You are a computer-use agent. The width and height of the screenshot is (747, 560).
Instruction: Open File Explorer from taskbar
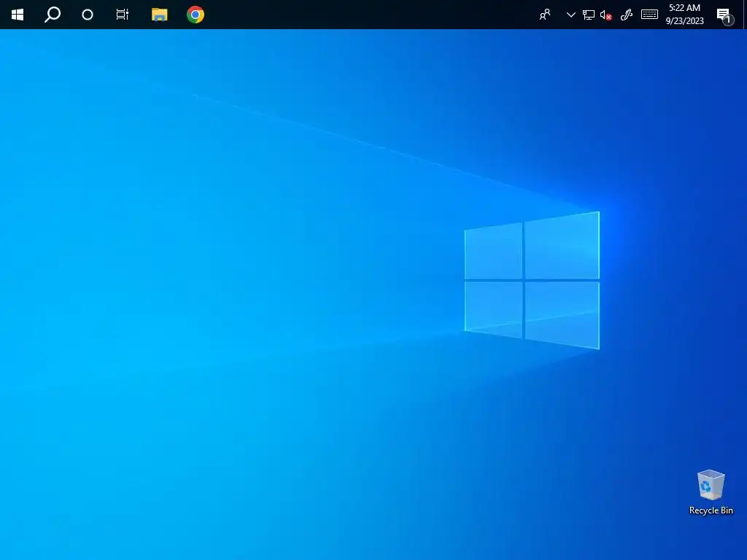[159, 15]
